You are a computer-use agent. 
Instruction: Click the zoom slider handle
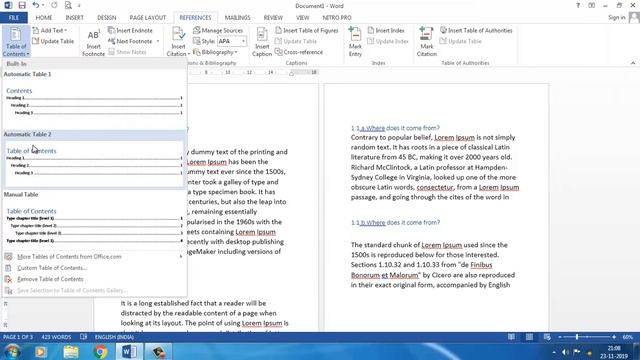[x=577, y=337]
